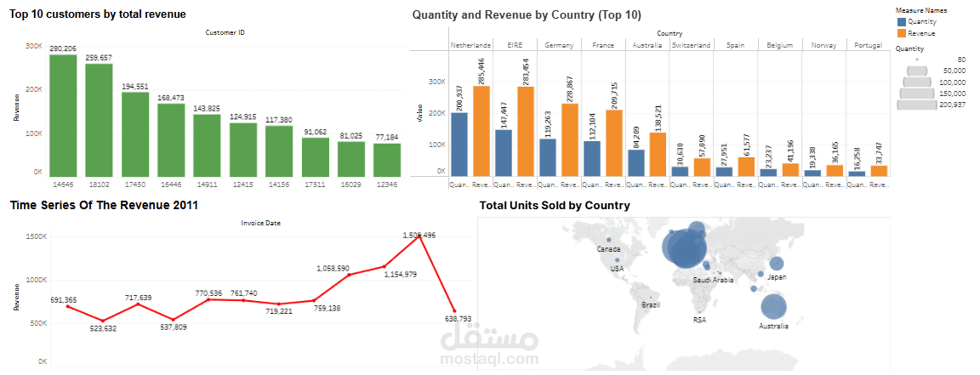
Task: Click the 117,380 data label
Action: pos(279,120)
